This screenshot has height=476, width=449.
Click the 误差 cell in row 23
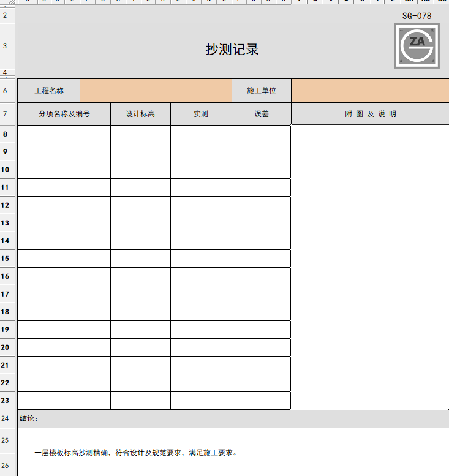coord(262,401)
